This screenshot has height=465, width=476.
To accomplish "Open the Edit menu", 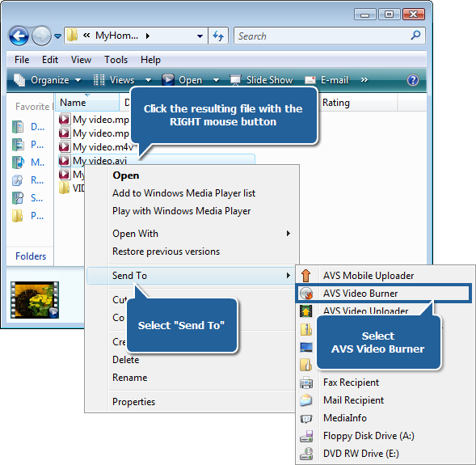I will (50, 60).
